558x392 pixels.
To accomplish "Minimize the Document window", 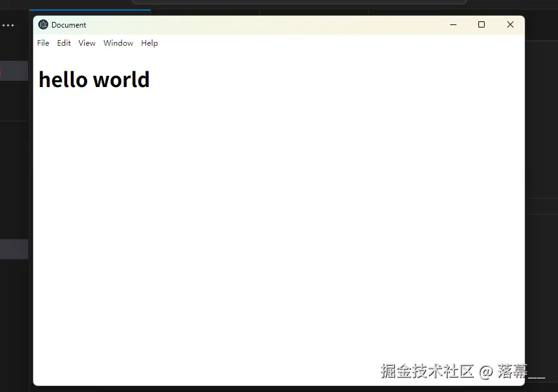I will pos(453,24).
